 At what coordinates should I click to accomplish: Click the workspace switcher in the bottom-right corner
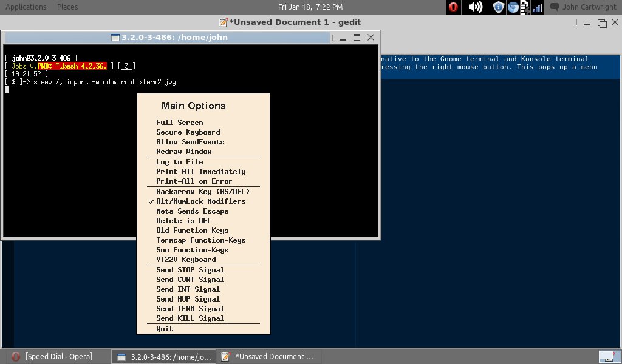609,357
